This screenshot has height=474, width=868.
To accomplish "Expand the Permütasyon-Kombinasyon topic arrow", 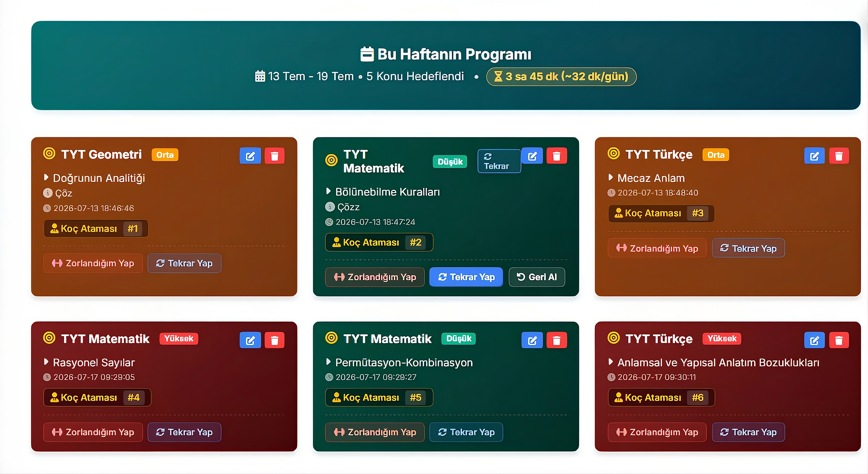I will [328, 362].
